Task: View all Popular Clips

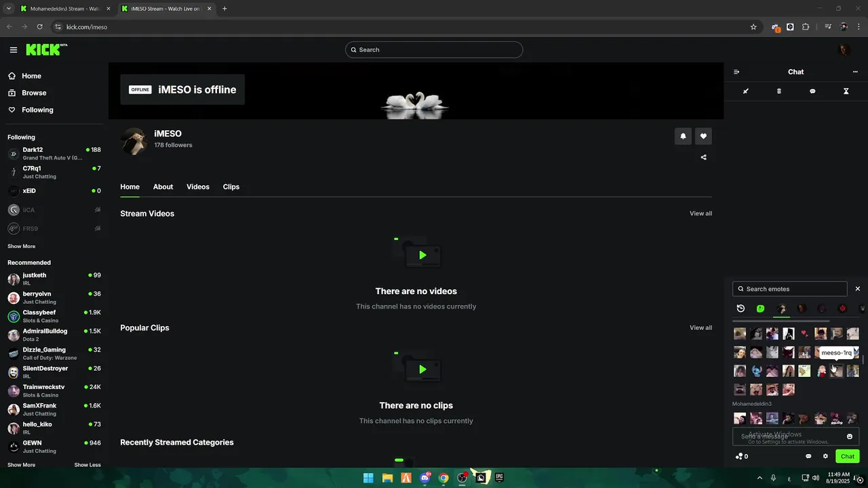Action: coord(701,328)
